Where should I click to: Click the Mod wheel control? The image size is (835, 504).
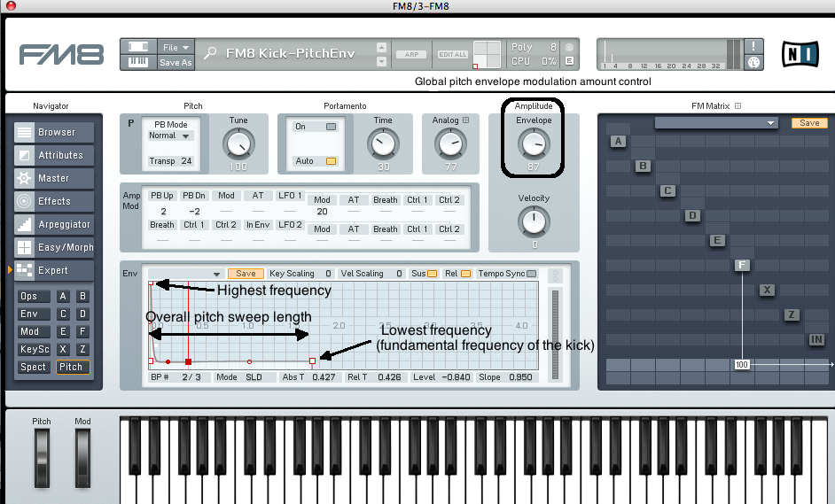coord(82,458)
